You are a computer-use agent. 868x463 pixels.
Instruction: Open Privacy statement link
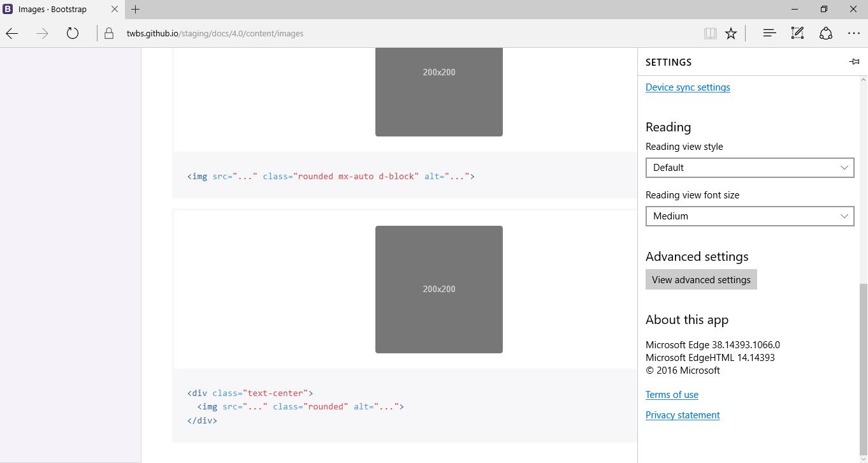[683, 415]
